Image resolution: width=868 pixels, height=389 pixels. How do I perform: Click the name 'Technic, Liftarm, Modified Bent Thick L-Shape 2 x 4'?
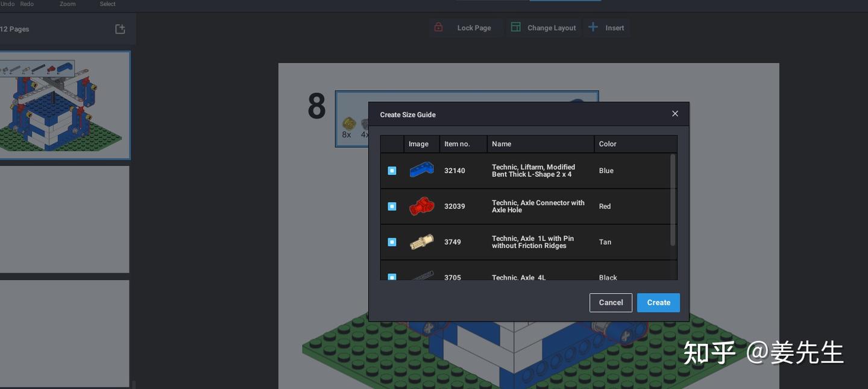click(x=533, y=171)
